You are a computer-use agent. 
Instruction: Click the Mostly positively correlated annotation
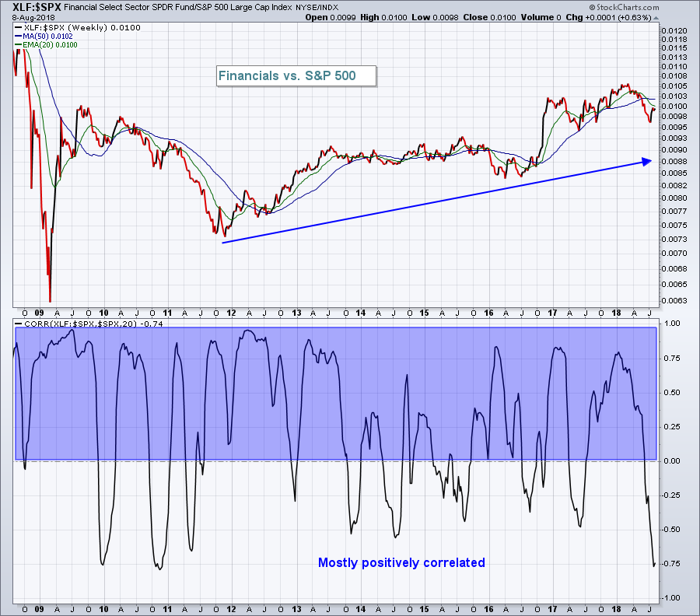coord(401,562)
